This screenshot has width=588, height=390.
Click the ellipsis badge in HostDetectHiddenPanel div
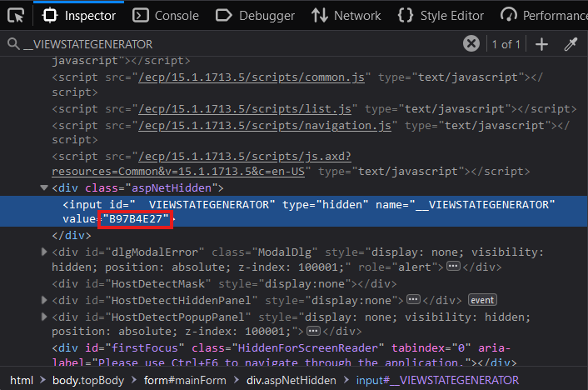click(411, 299)
